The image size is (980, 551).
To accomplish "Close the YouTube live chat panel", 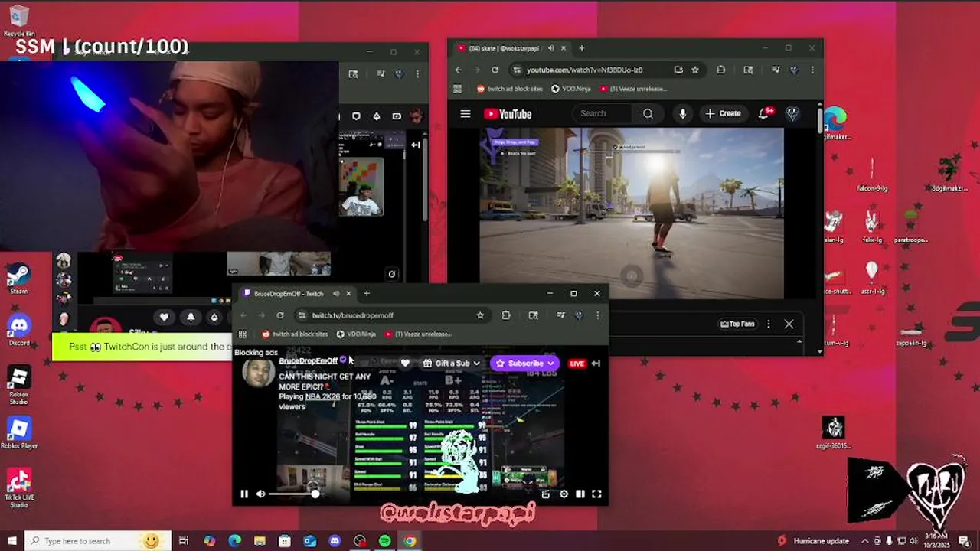I will [x=789, y=324].
